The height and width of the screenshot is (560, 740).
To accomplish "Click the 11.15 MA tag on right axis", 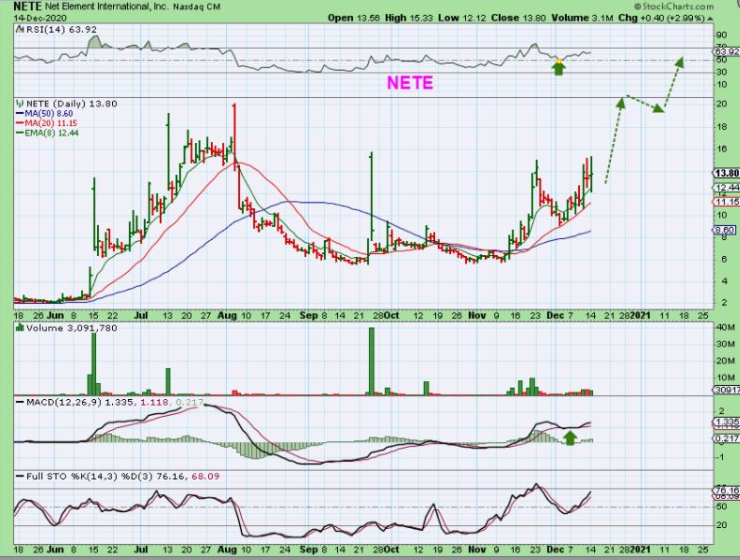I will tap(726, 202).
